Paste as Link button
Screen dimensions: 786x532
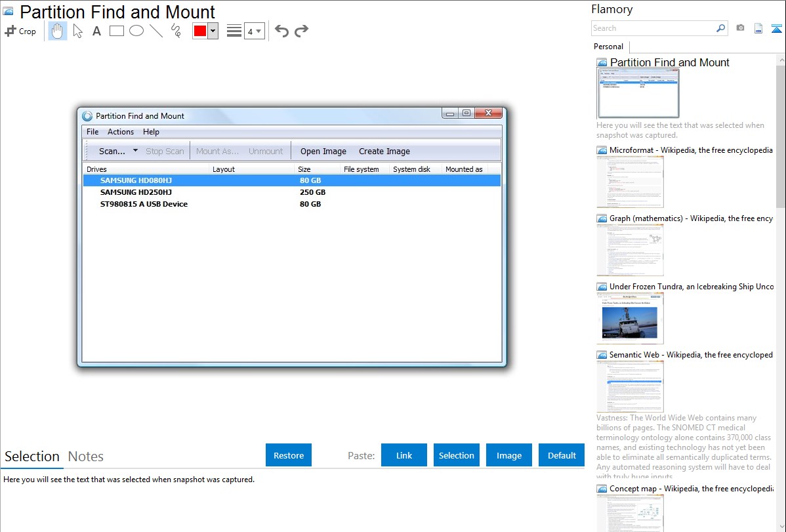tap(404, 455)
